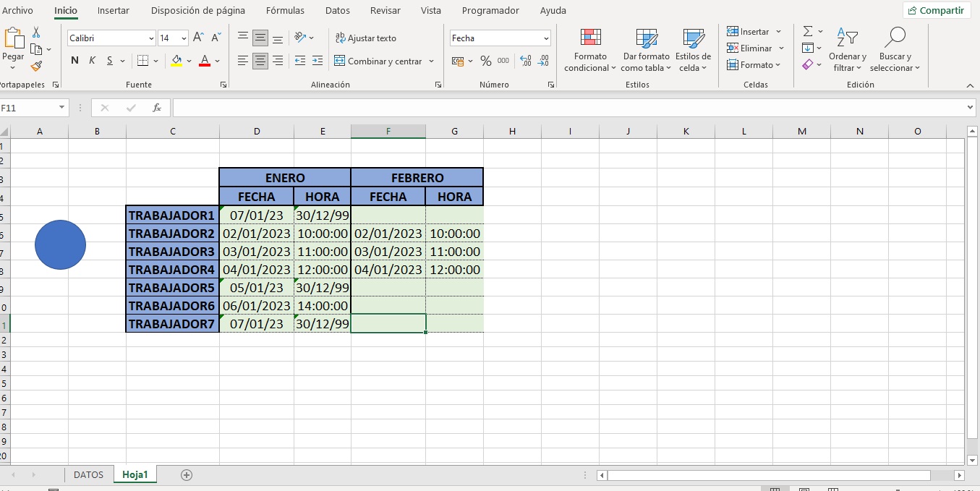Open Formato condicional menu

tap(590, 50)
